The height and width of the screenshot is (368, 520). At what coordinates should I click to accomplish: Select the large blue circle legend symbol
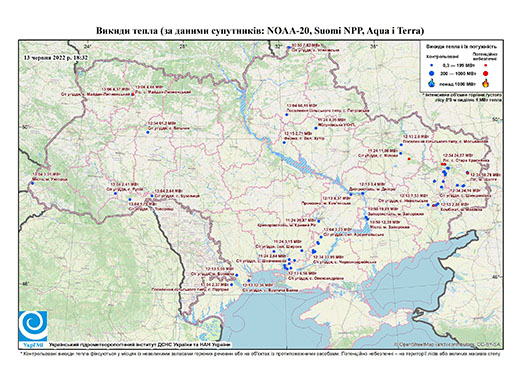tap(432, 73)
